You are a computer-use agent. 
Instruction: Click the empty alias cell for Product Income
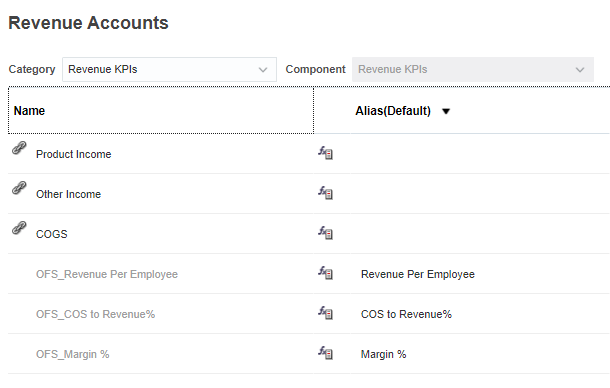480,154
